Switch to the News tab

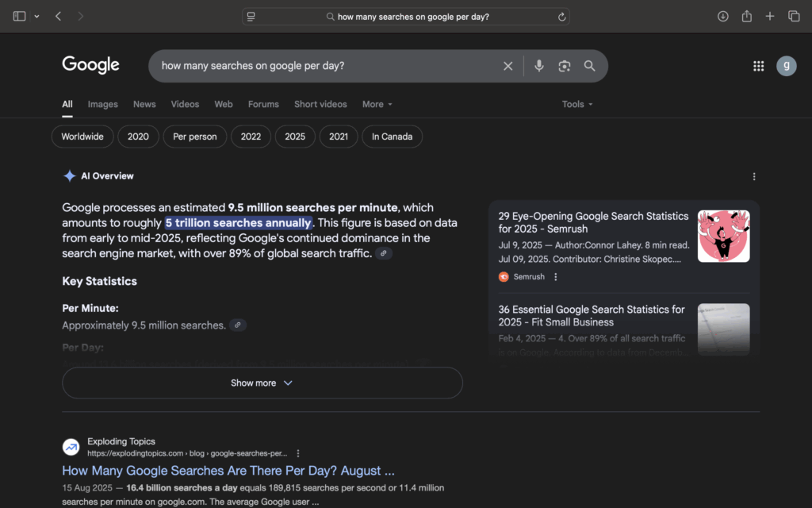144,104
